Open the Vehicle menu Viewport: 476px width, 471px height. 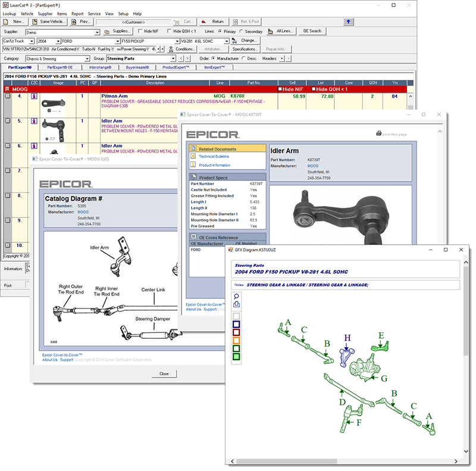click(x=27, y=14)
